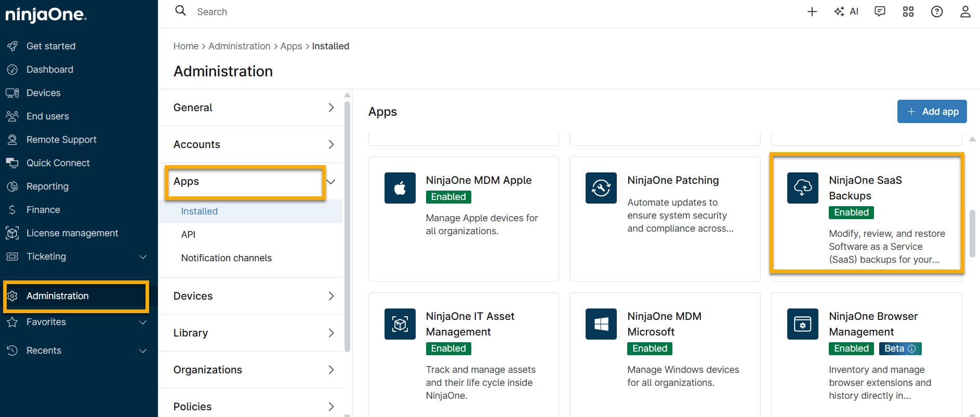Click the Administration gear icon
The width and height of the screenshot is (980, 417).
click(12, 296)
